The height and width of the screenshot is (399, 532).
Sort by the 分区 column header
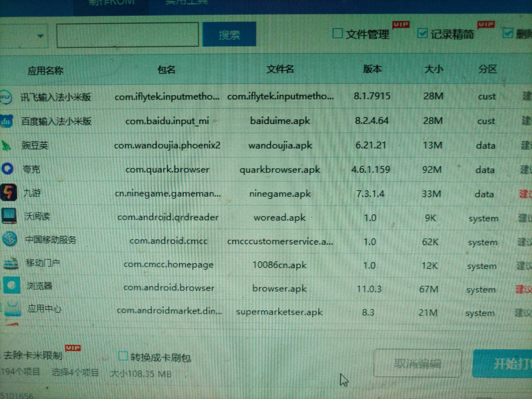click(x=488, y=69)
